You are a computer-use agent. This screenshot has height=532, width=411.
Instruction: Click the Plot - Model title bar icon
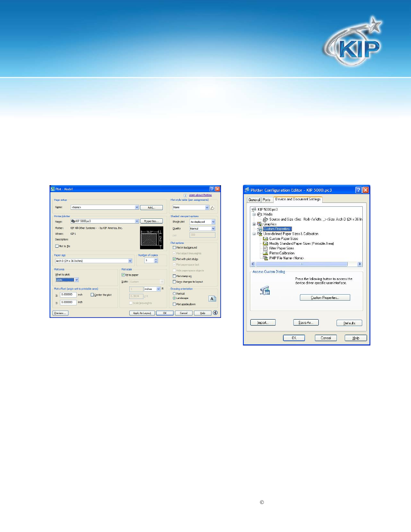tap(53, 189)
